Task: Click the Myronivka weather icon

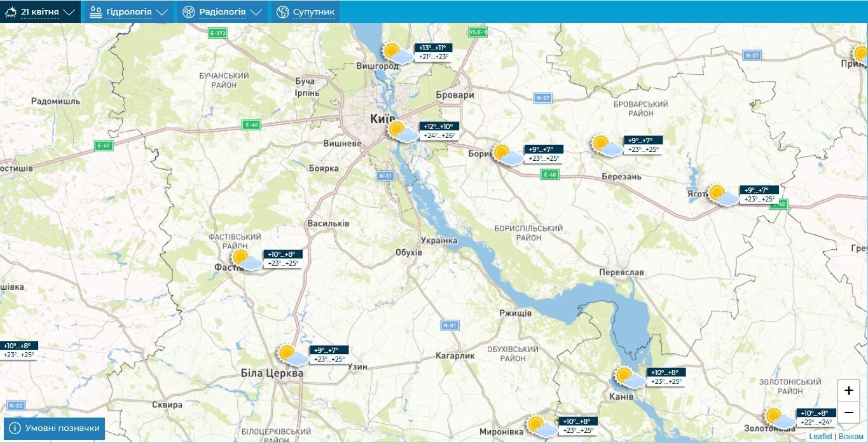Action: 542,426
